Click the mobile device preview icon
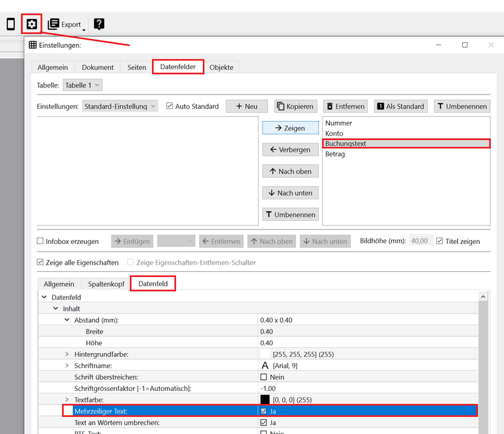 10,24
